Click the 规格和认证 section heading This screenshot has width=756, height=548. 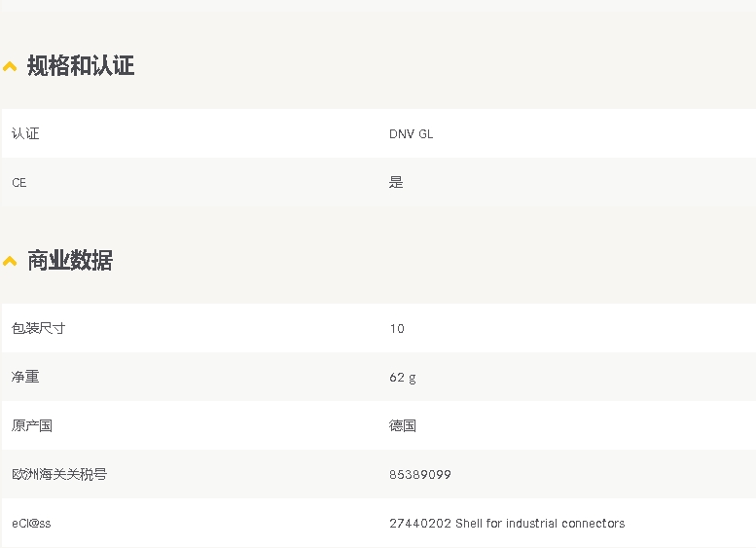[81, 66]
